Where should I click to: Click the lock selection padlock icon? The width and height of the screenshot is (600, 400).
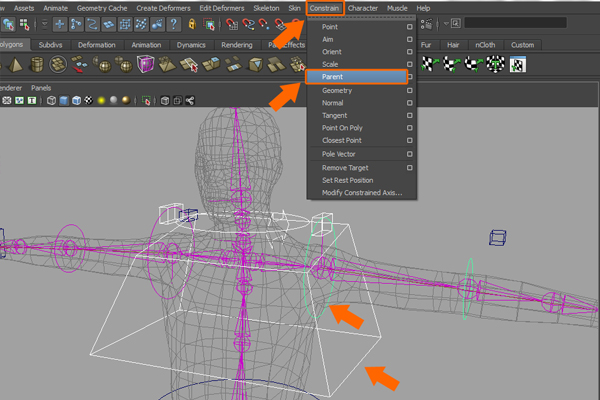tap(192, 24)
